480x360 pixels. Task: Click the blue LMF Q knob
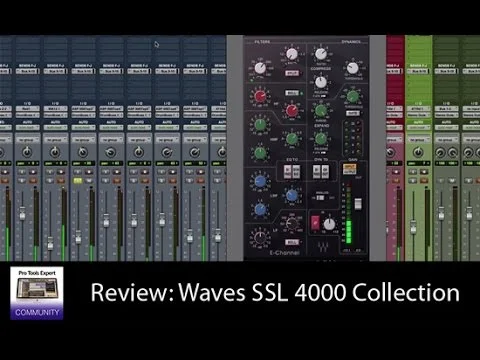(x=260, y=210)
